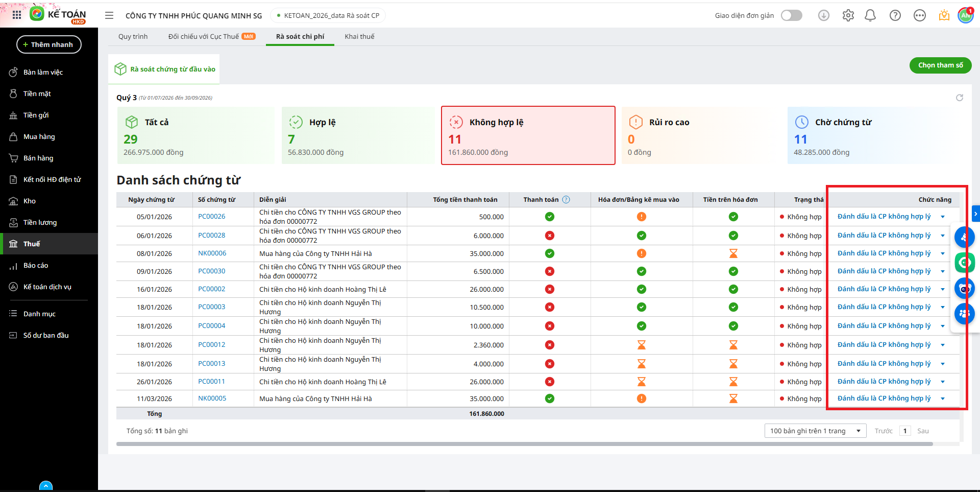
Task: Click the hamburger menu icon
Action: pos(109,15)
